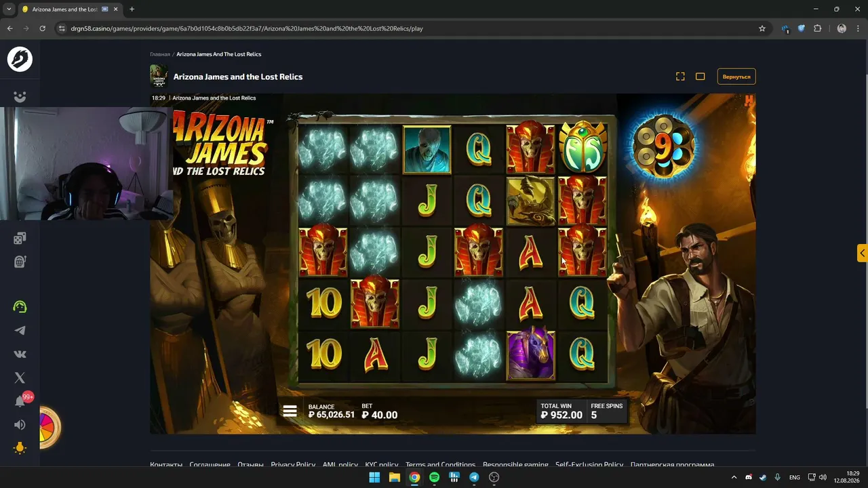The height and width of the screenshot is (488, 868).
Task: Open the fortune wheel bonus
Action: coord(50,427)
